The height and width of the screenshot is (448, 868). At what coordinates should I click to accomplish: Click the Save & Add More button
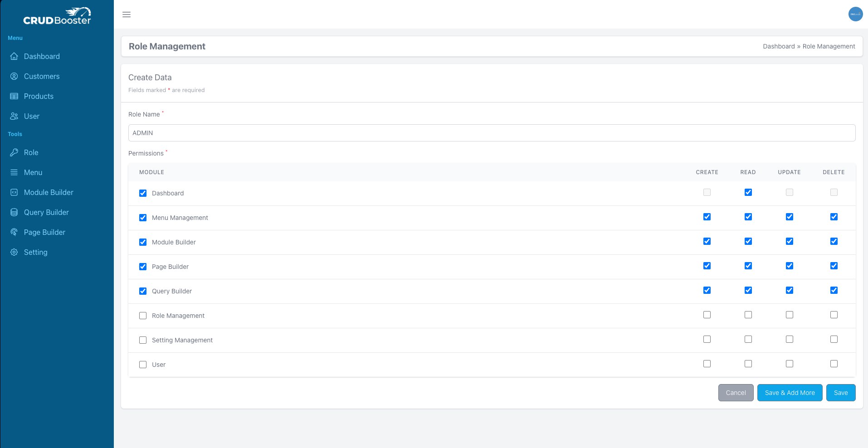pyautogui.click(x=789, y=393)
